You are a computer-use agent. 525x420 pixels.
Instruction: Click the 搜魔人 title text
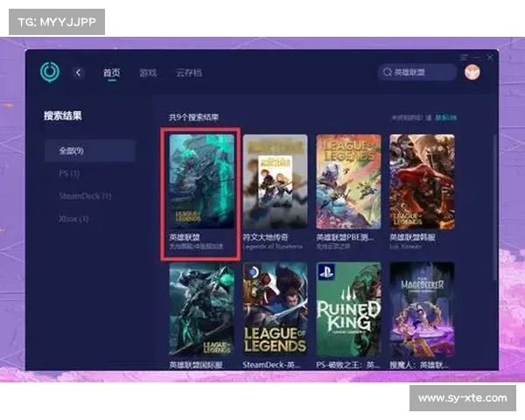(419, 365)
